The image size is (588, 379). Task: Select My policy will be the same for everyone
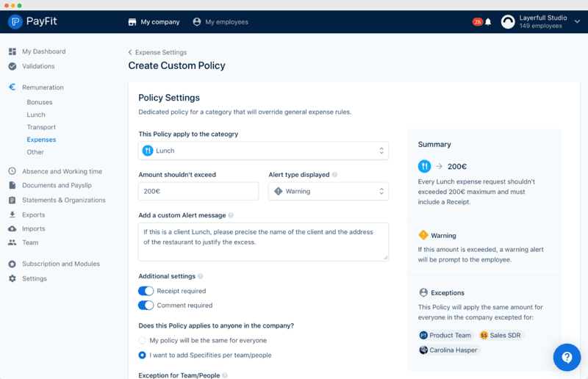point(142,340)
